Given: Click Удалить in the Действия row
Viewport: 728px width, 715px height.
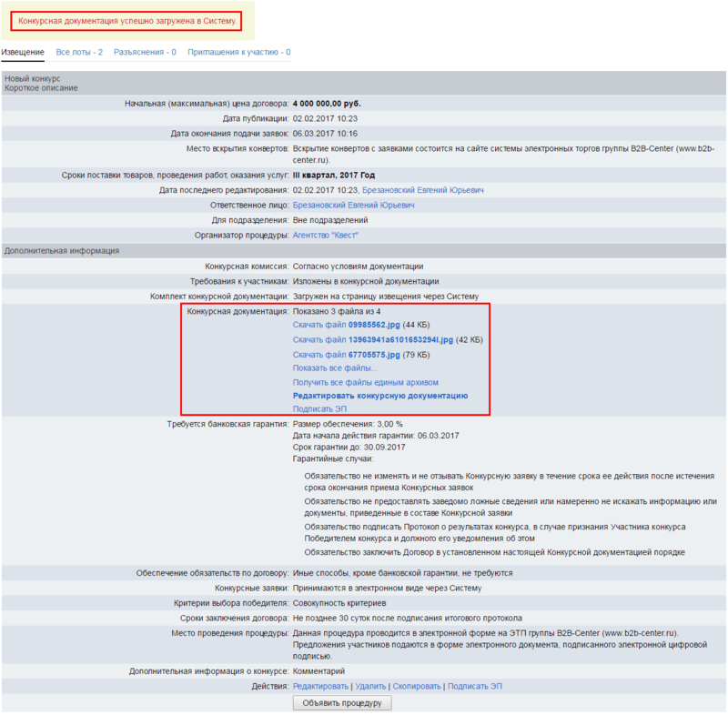Looking at the screenshot, I should pos(370,686).
